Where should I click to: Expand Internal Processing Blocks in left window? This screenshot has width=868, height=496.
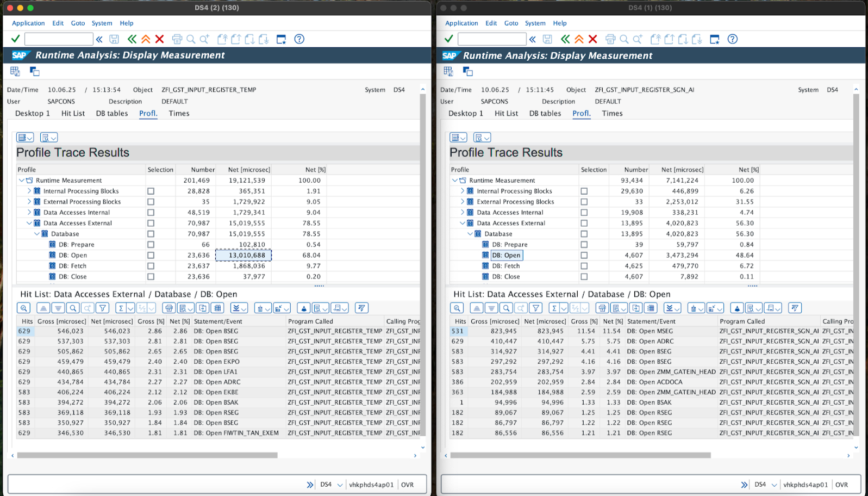[29, 191]
